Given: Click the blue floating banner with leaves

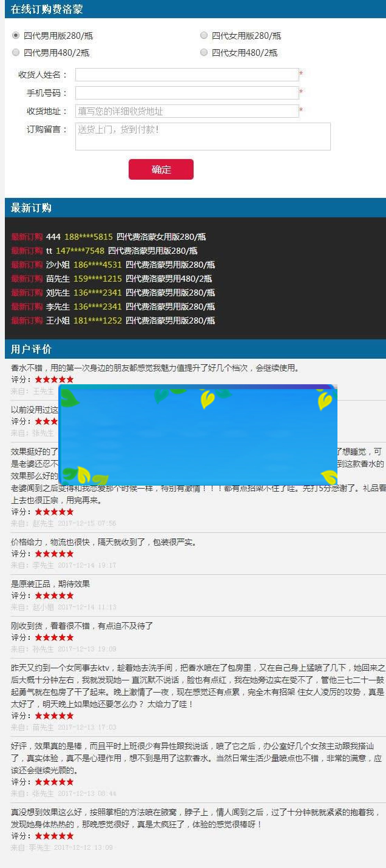Looking at the screenshot, I should click(198, 435).
